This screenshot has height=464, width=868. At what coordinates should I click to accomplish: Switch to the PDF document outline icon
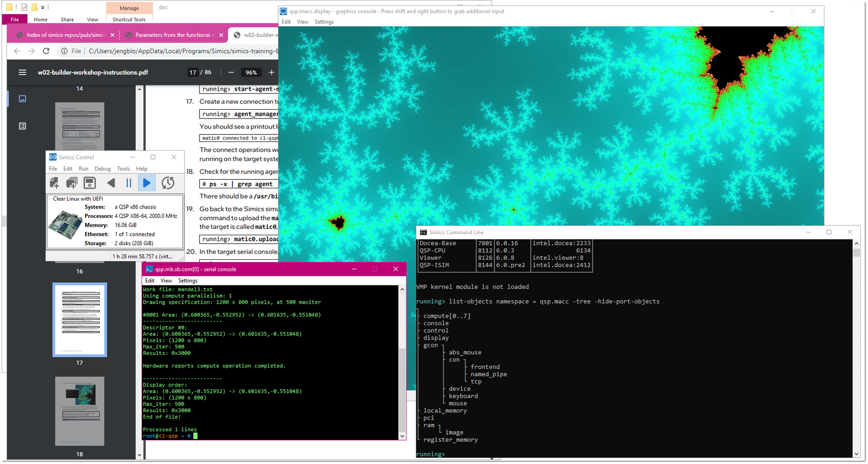22,126
